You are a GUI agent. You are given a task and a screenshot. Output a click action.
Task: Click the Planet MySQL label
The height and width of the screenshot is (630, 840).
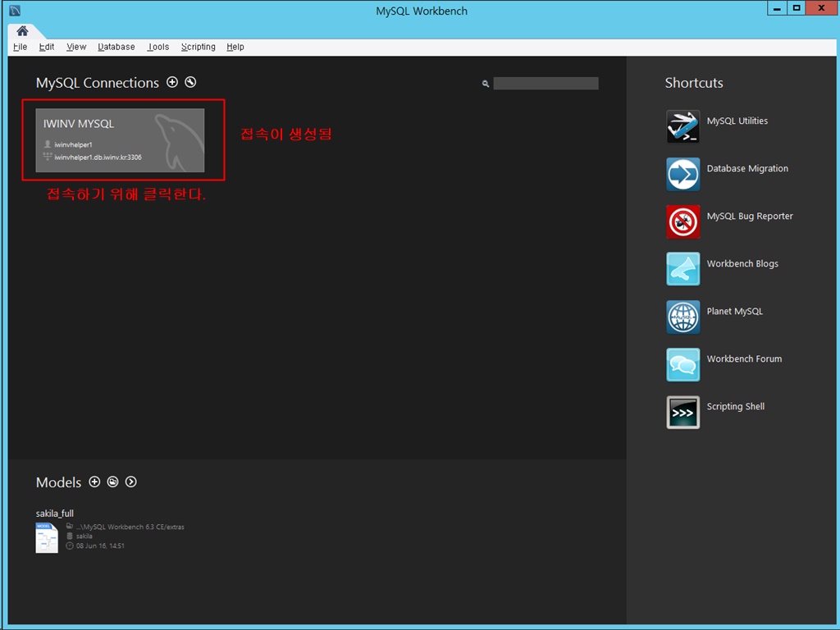(x=734, y=311)
